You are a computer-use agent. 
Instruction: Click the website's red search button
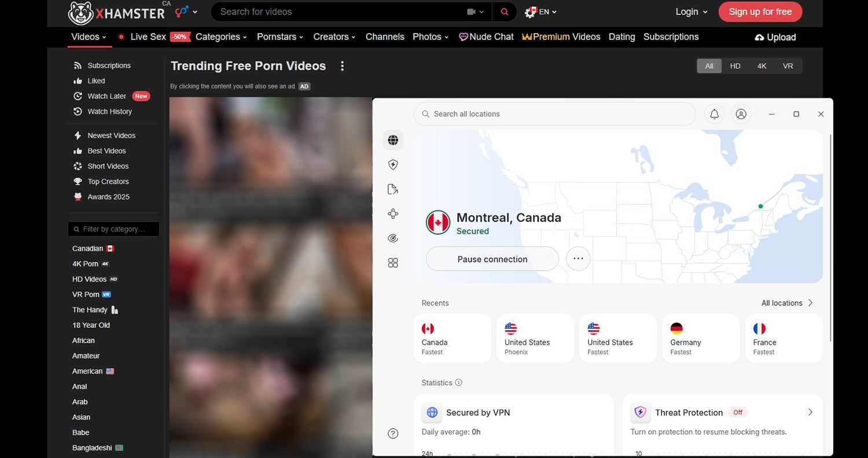click(505, 12)
